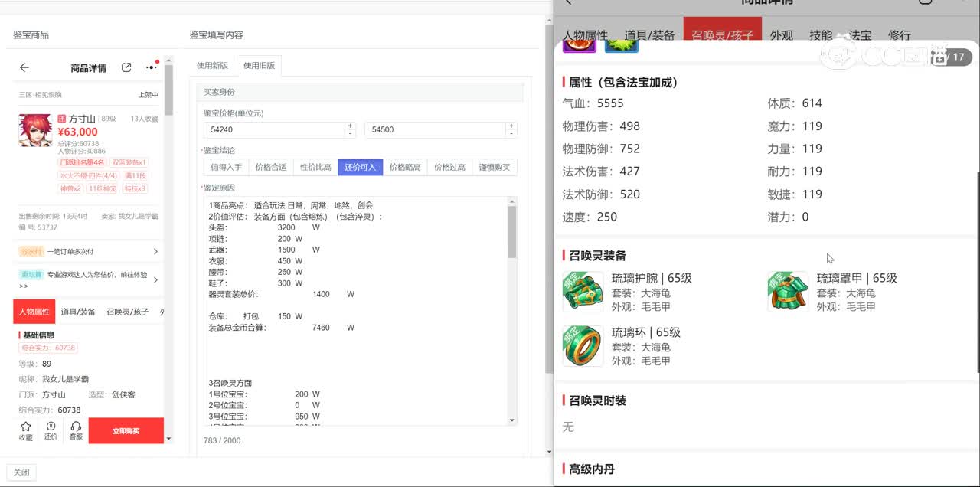
Task: Open the 道具/装备 tab in left panel
Action: [78, 312]
